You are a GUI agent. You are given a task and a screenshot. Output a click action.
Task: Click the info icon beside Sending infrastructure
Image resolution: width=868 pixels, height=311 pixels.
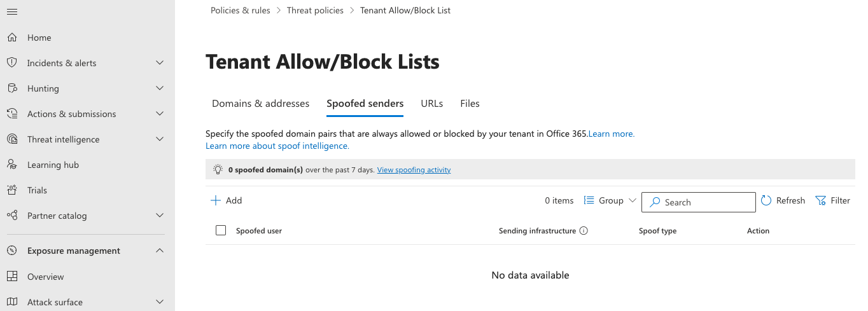coord(584,231)
